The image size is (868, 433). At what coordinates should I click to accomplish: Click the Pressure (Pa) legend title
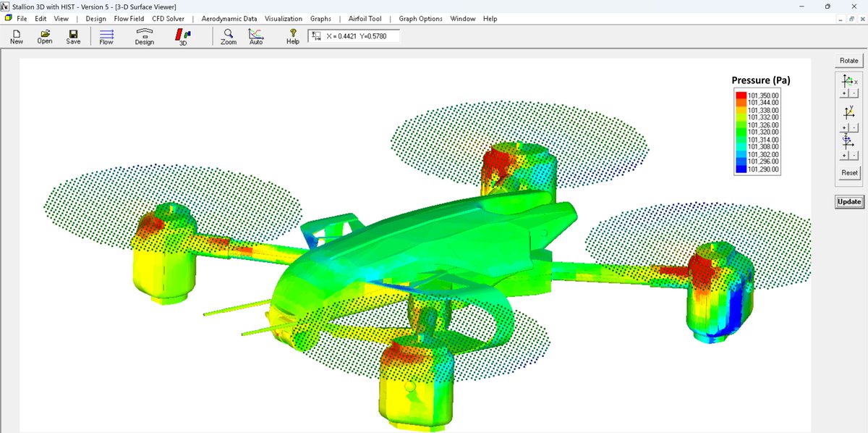tap(760, 80)
